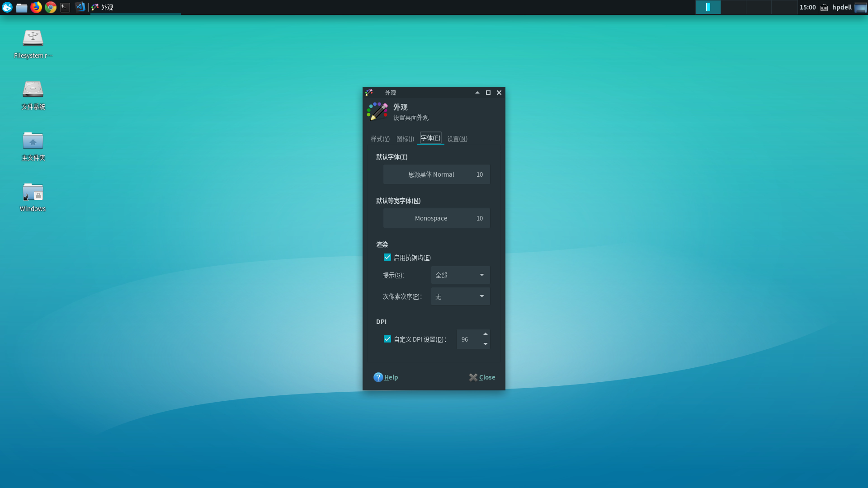Open the 主文件夹 home folder icon
868x488 pixels.
tap(33, 141)
